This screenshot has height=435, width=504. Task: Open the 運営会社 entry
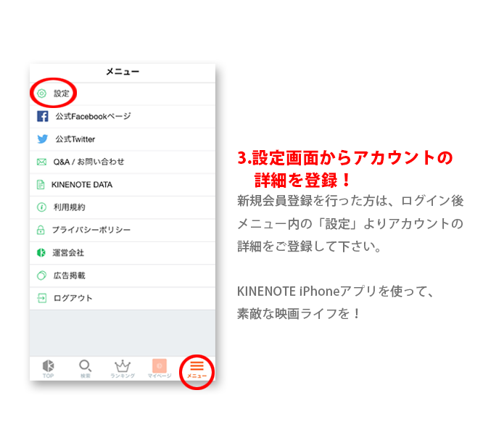pos(123,253)
